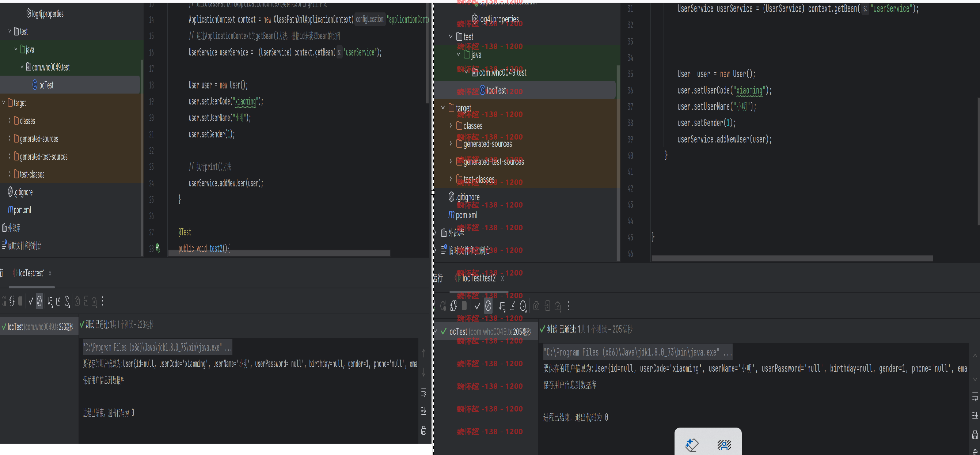Click print icon in left console
The height and width of the screenshot is (455, 980).
point(424,430)
